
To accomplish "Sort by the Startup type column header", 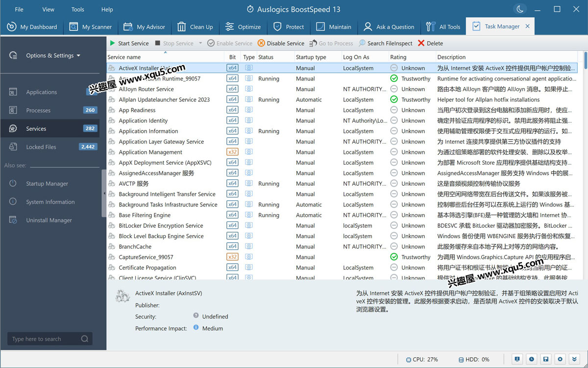I will 317,57.
